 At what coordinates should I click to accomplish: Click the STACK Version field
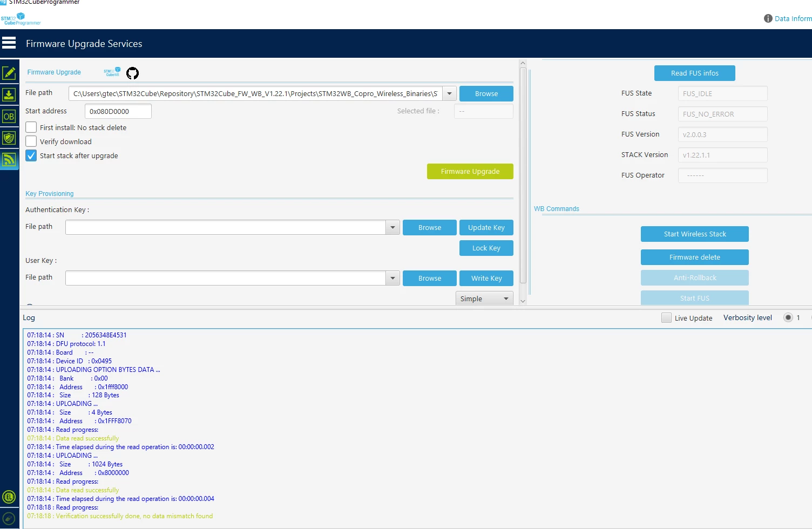tap(723, 155)
